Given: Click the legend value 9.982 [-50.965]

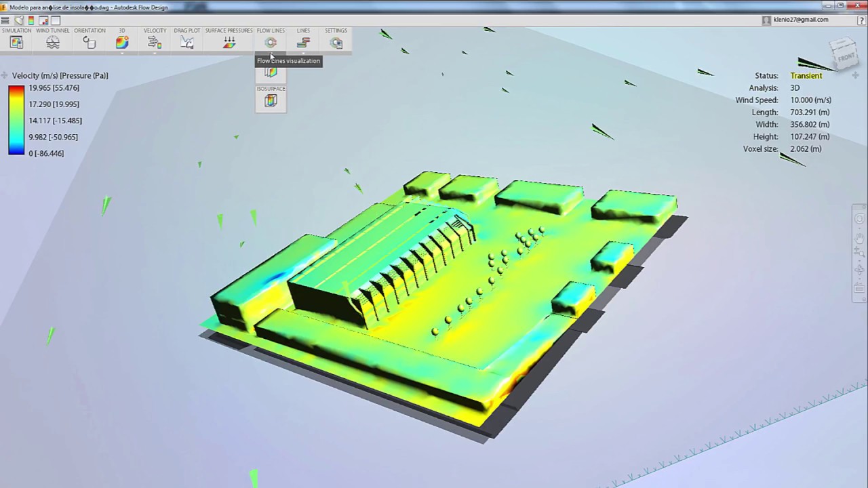Looking at the screenshot, I should click(53, 137).
